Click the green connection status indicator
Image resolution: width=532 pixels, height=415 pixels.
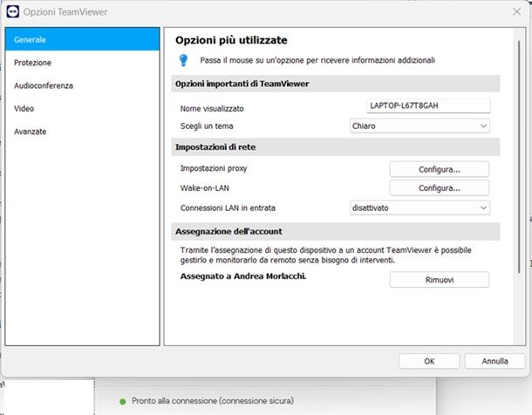(123, 401)
